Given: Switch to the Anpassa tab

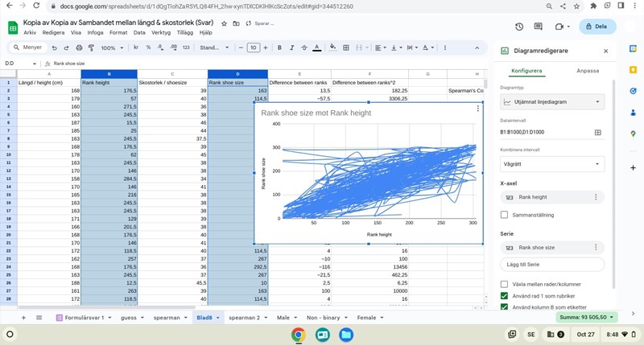Looking at the screenshot, I should 588,71.
